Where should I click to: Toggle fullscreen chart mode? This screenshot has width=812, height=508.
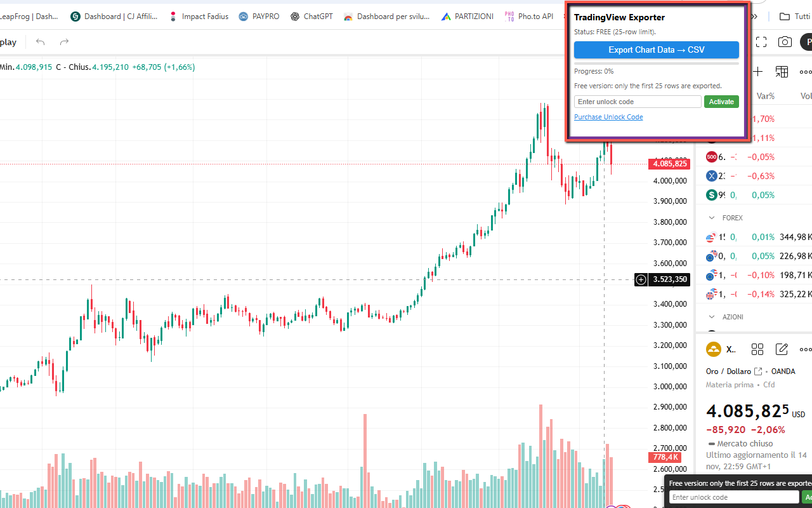761,42
